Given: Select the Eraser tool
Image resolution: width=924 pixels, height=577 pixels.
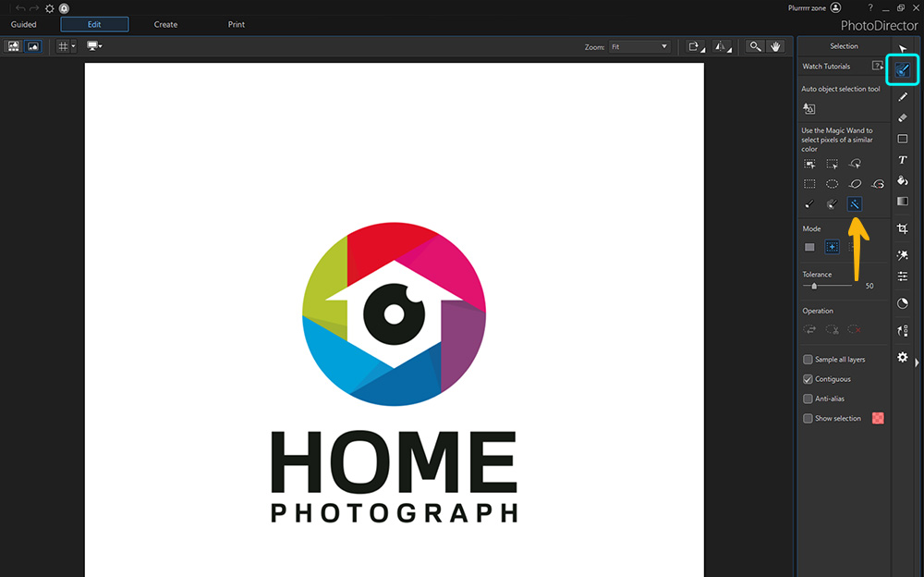Looking at the screenshot, I should click(x=902, y=118).
